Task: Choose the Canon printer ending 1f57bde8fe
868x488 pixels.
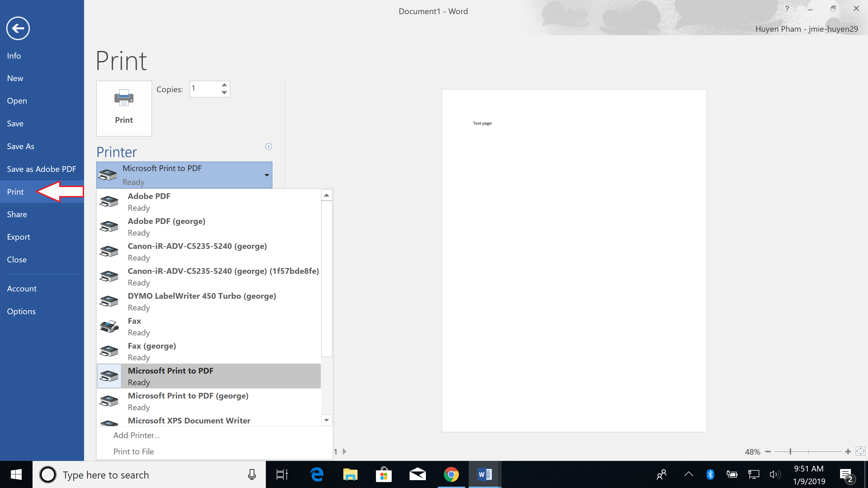Action: coord(209,277)
